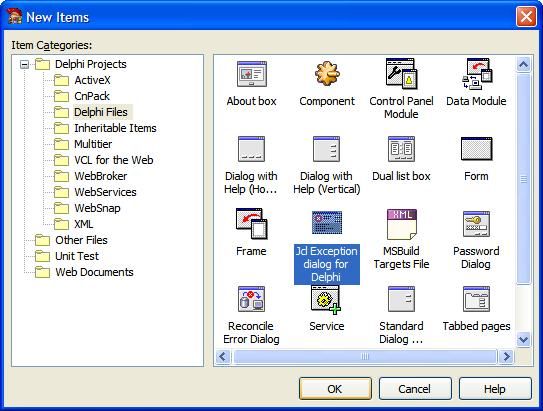543x411 pixels.
Task: Select the Data Module icon
Action: pyautogui.click(x=477, y=74)
